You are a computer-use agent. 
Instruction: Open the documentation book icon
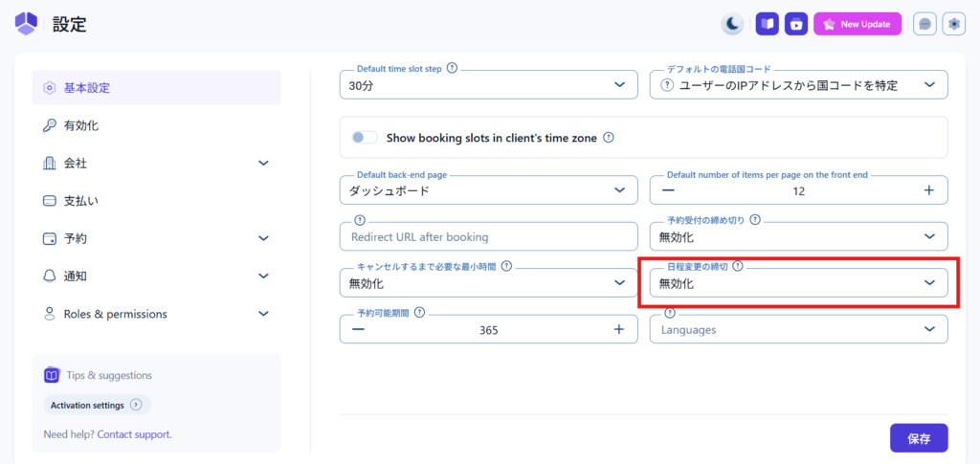coord(767,24)
